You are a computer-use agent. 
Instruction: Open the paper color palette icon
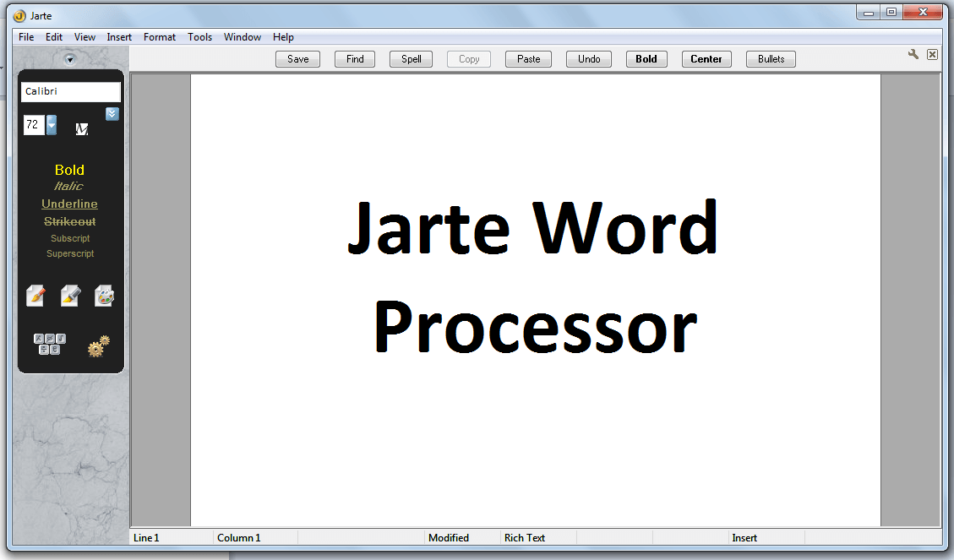[105, 296]
